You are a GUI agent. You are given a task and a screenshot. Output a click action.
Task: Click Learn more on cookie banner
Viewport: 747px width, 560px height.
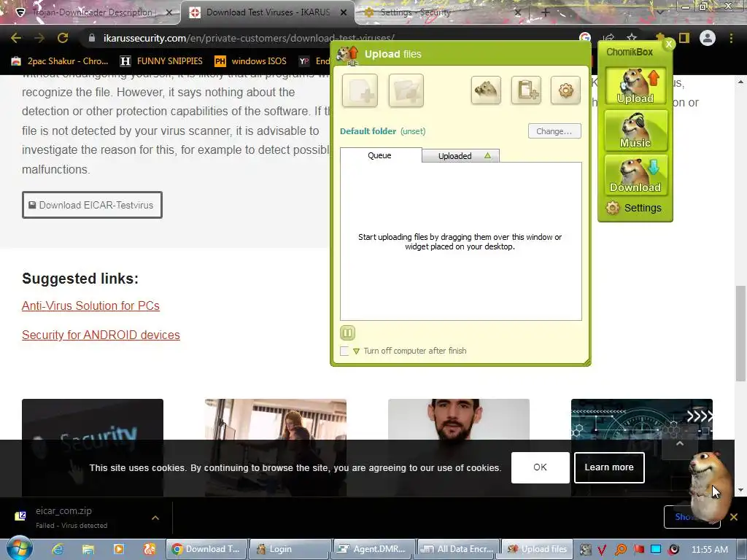pyautogui.click(x=609, y=467)
